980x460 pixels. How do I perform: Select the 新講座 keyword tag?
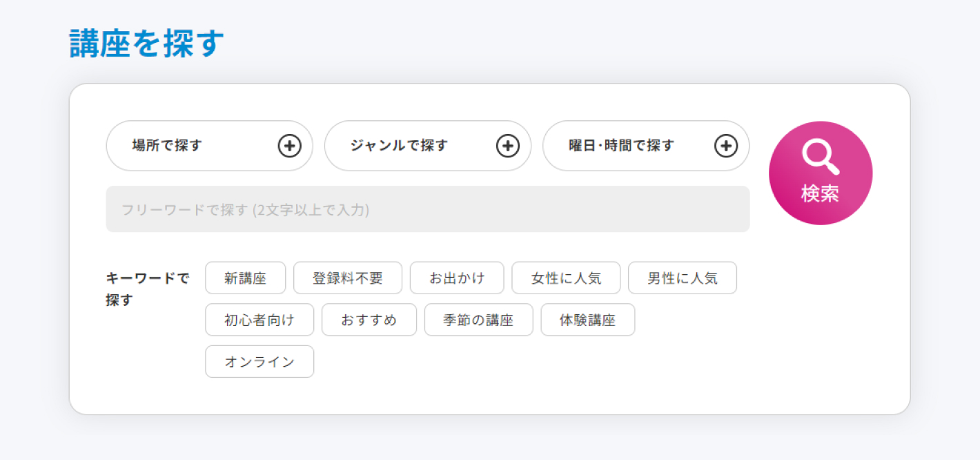coord(245,278)
